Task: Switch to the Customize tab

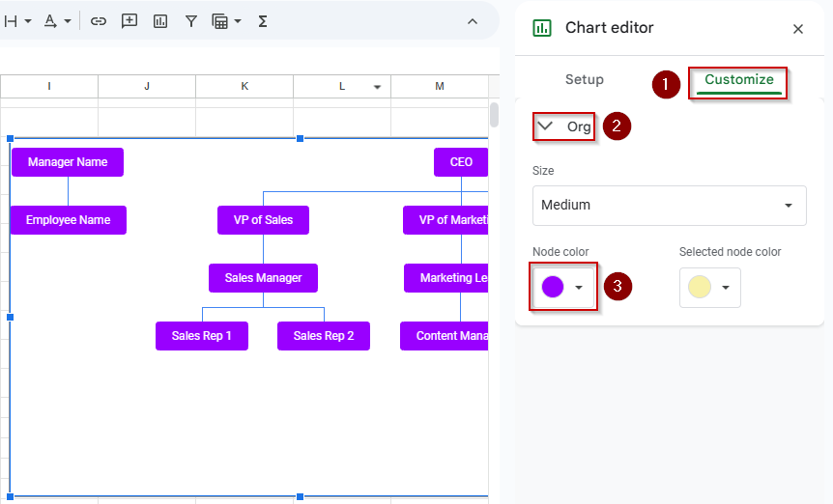Action: (739, 79)
